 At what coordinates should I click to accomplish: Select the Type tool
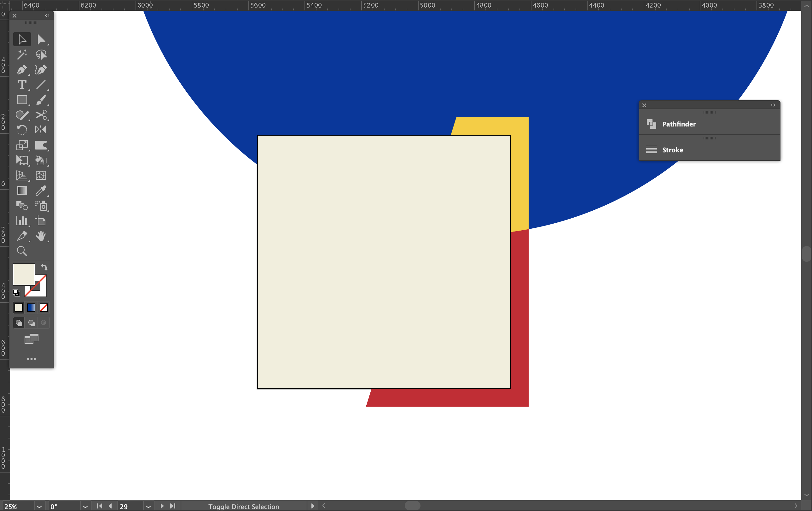point(22,85)
